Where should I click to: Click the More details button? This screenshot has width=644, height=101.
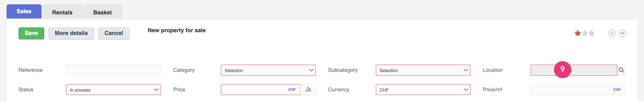pos(71,33)
